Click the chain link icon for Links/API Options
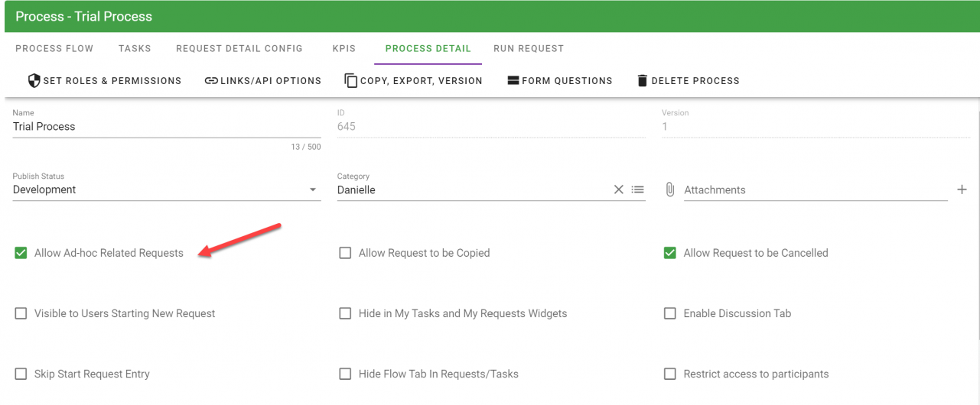 click(211, 80)
